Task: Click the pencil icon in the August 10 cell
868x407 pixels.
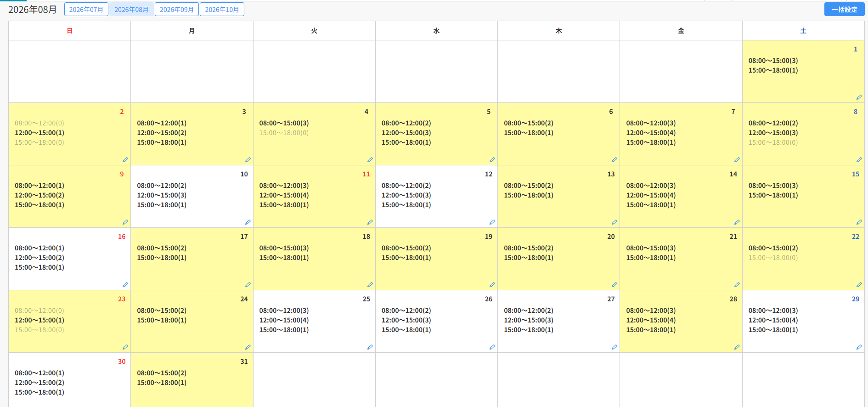Action: pyautogui.click(x=248, y=222)
